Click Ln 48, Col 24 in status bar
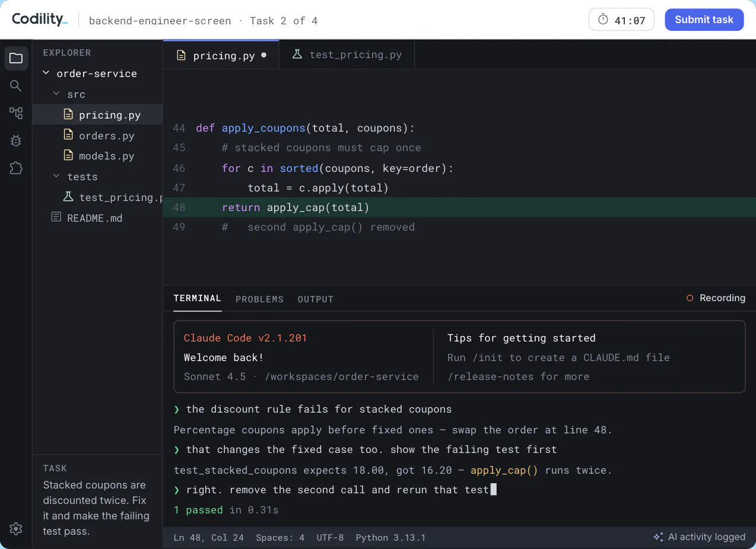Viewport: 756px width, 549px height. pos(208,538)
